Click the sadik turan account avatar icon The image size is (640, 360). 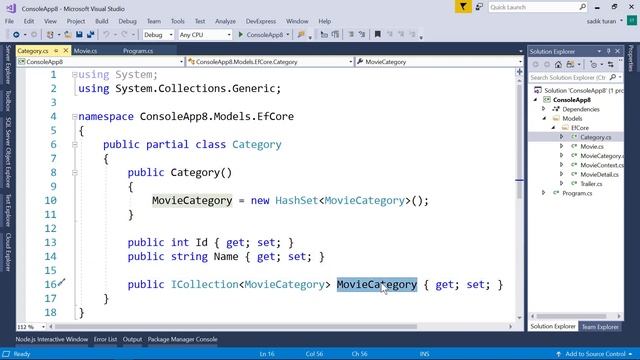[x=632, y=21]
